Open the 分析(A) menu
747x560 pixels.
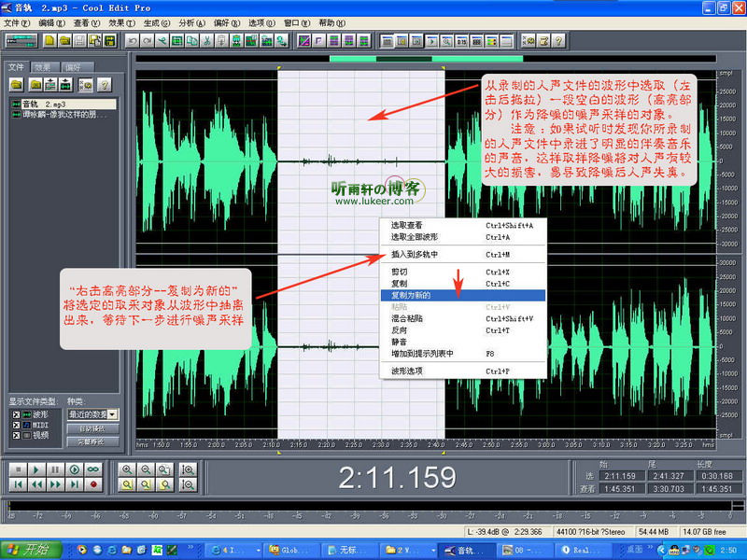coord(191,22)
